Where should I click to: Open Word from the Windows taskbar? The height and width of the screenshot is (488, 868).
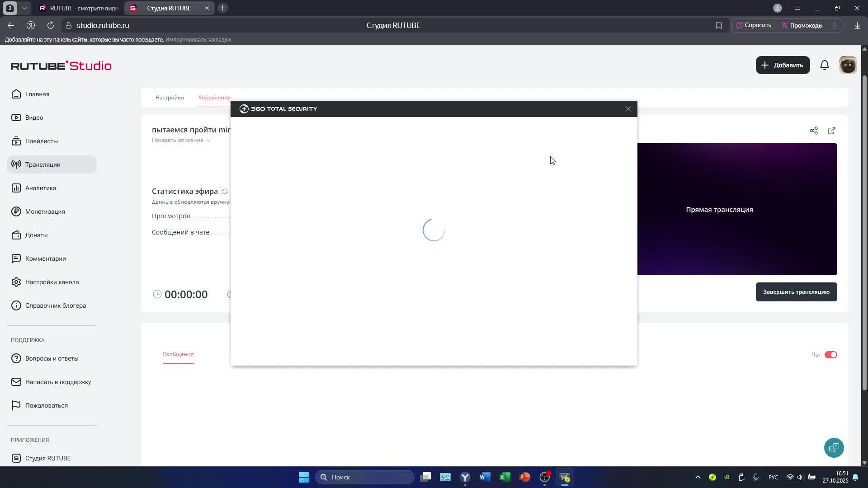pyautogui.click(x=485, y=477)
